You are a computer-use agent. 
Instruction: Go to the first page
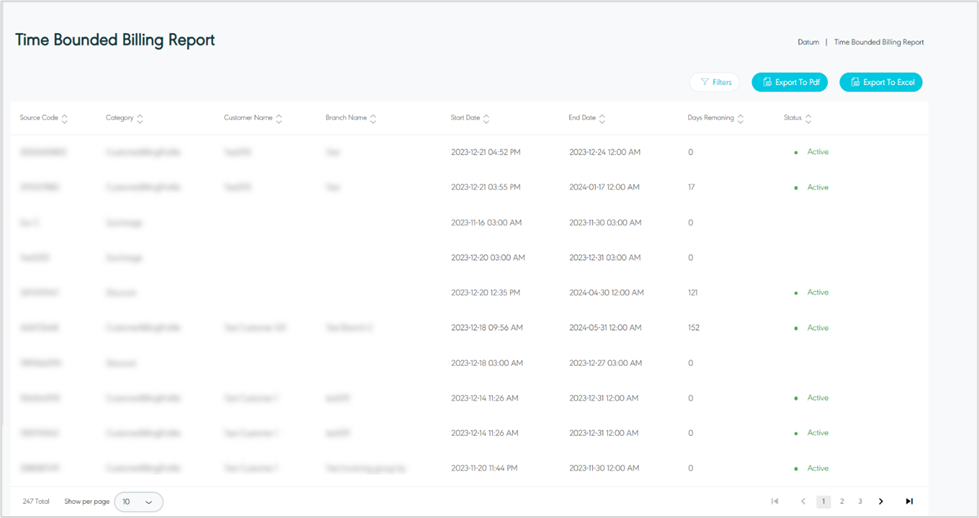(775, 501)
